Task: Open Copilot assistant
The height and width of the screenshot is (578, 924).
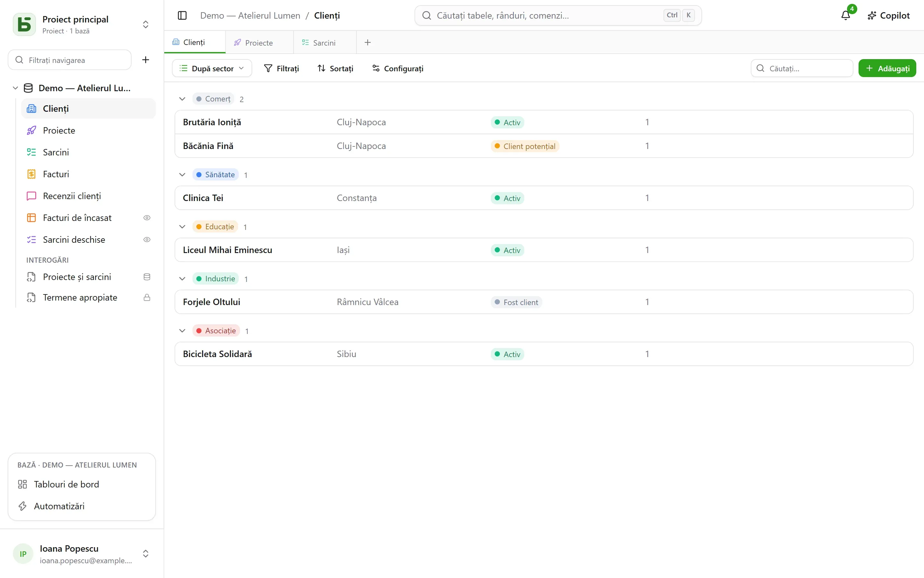Action: [888, 15]
